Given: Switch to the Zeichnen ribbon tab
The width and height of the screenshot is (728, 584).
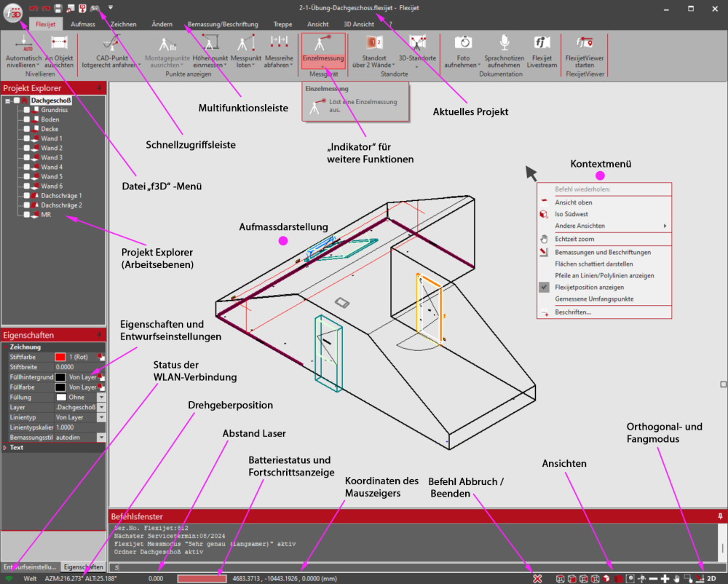Looking at the screenshot, I should coord(124,24).
